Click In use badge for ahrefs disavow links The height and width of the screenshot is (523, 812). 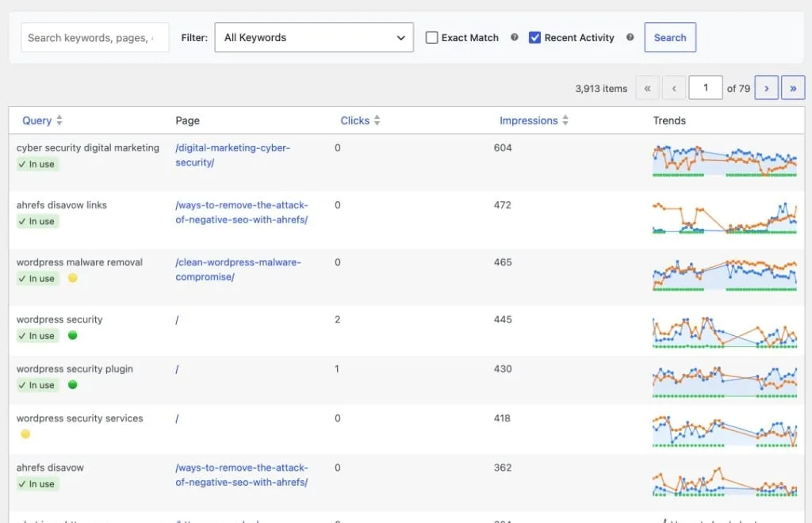tap(37, 221)
